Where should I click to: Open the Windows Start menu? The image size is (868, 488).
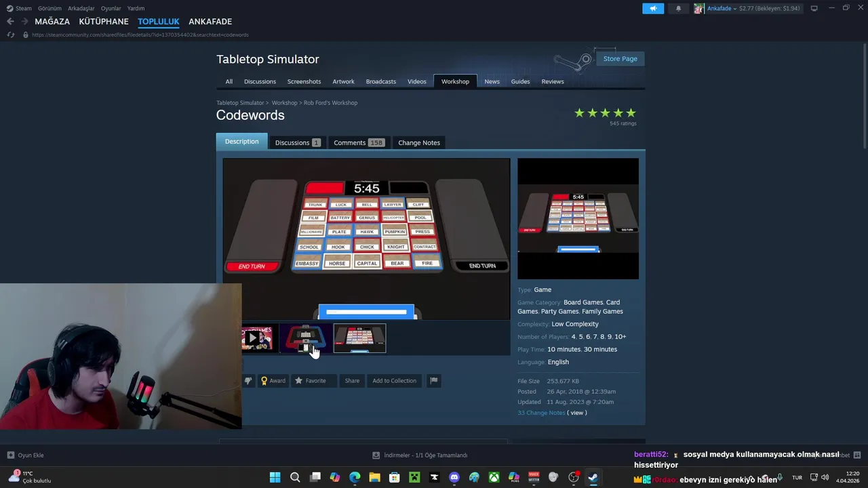275,477
